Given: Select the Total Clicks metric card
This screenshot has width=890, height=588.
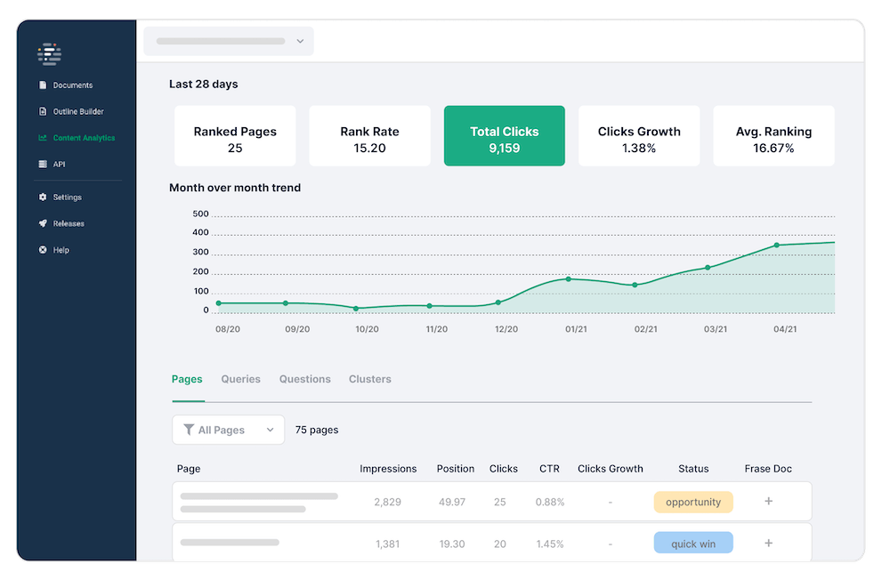Looking at the screenshot, I should [505, 136].
